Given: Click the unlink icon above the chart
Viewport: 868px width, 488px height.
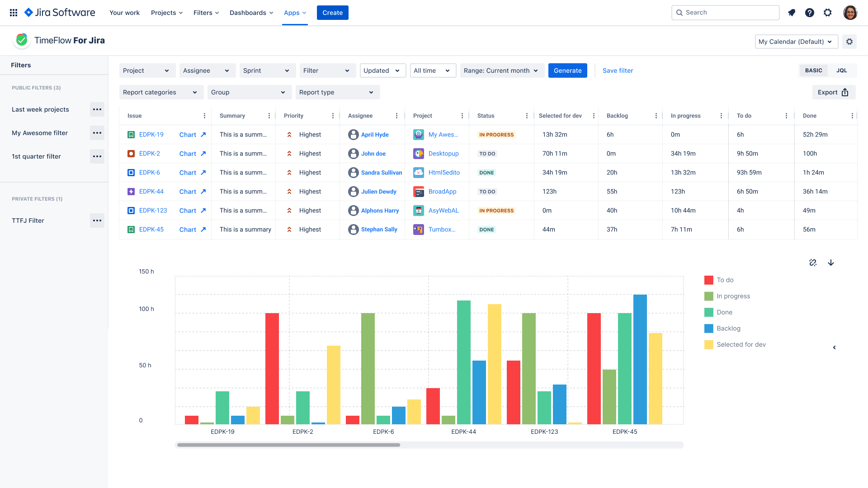Looking at the screenshot, I should coord(813,263).
